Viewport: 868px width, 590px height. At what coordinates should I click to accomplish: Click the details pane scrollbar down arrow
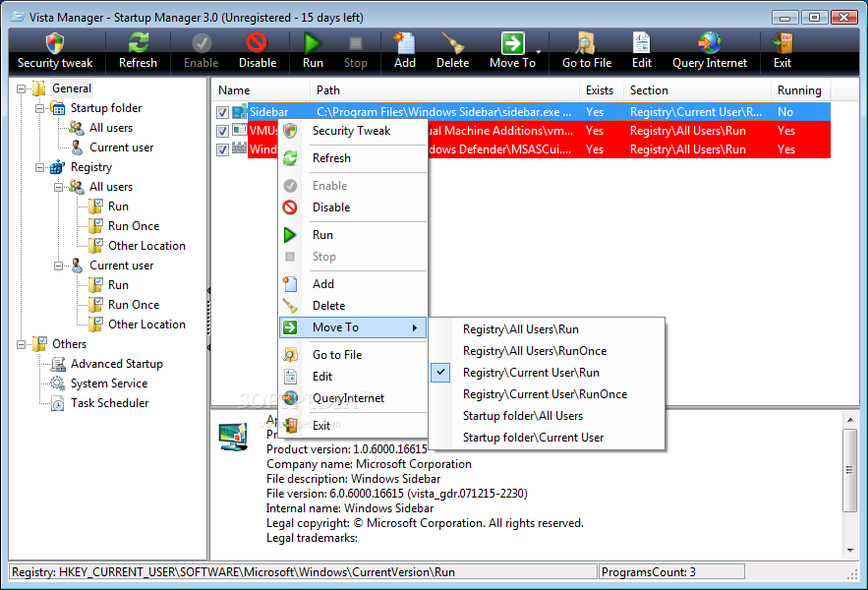850,551
